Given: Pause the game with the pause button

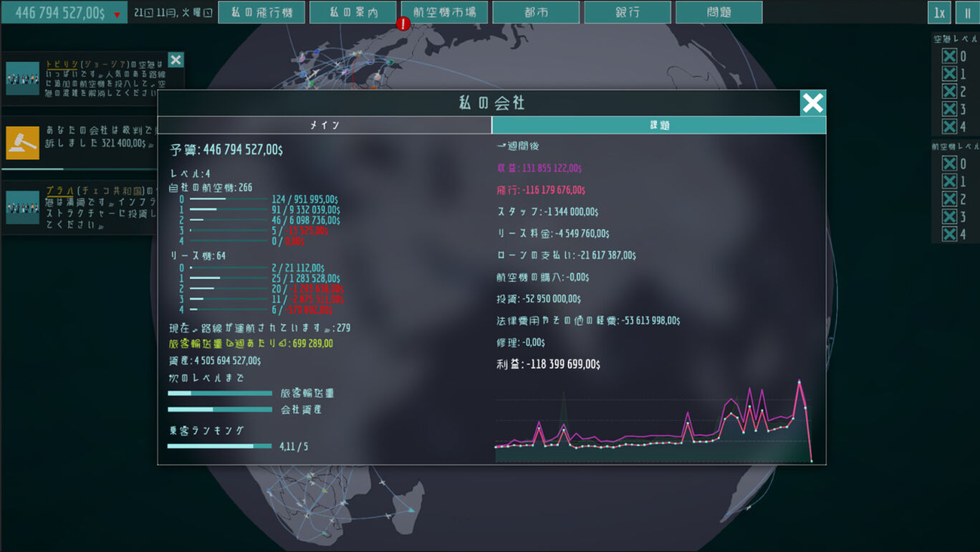Looking at the screenshot, I should [968, 12].
